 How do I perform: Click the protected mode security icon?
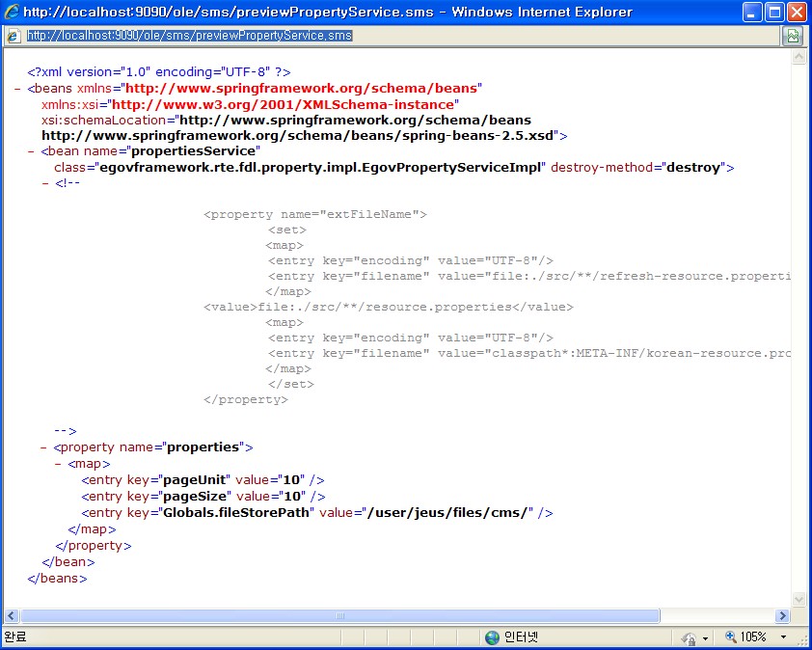pyautogui.click(x=689, y=637)
